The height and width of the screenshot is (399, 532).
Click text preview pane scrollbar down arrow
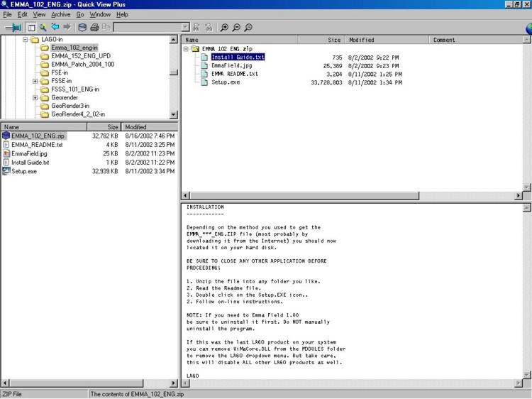click(x=526, y=375)
